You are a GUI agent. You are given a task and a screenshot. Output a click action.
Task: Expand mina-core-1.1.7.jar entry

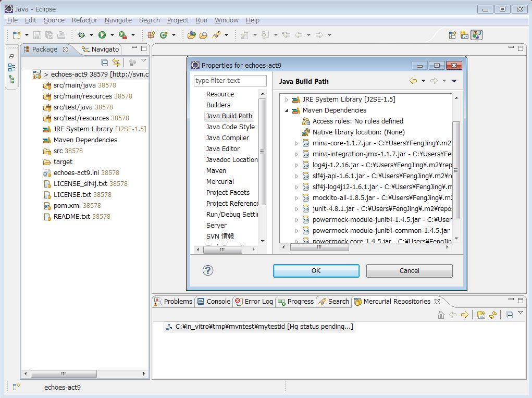pos(296,143)
